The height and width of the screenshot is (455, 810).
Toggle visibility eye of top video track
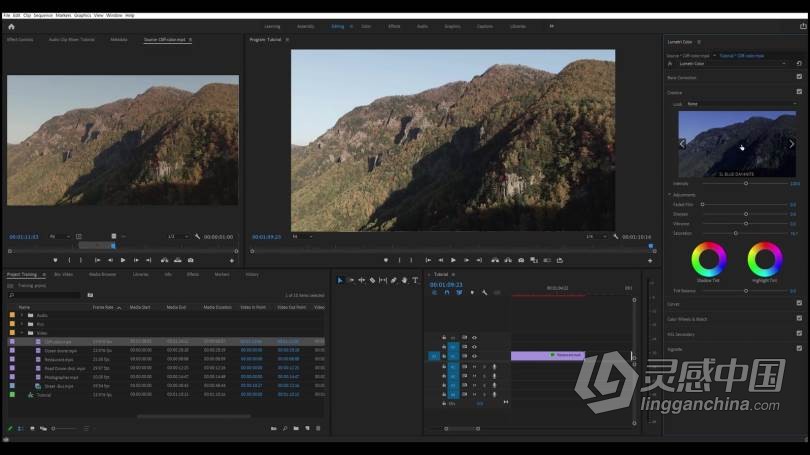point(474,338)
